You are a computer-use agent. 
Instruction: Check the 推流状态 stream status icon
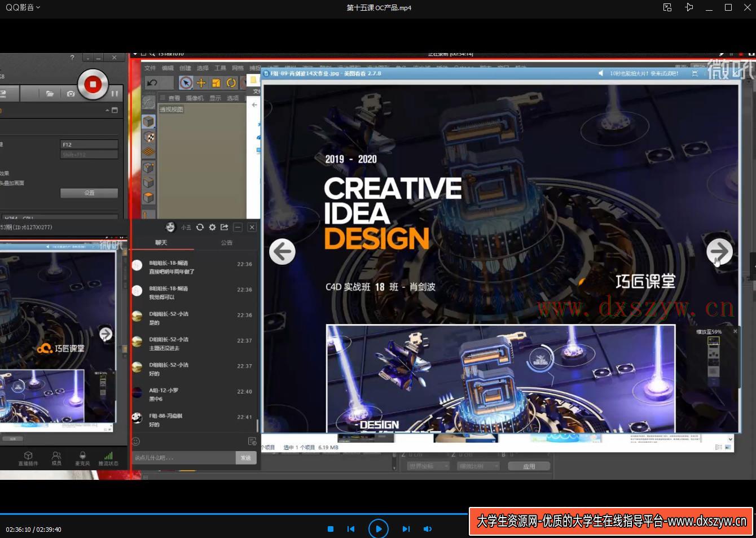[x=108, y=458]
